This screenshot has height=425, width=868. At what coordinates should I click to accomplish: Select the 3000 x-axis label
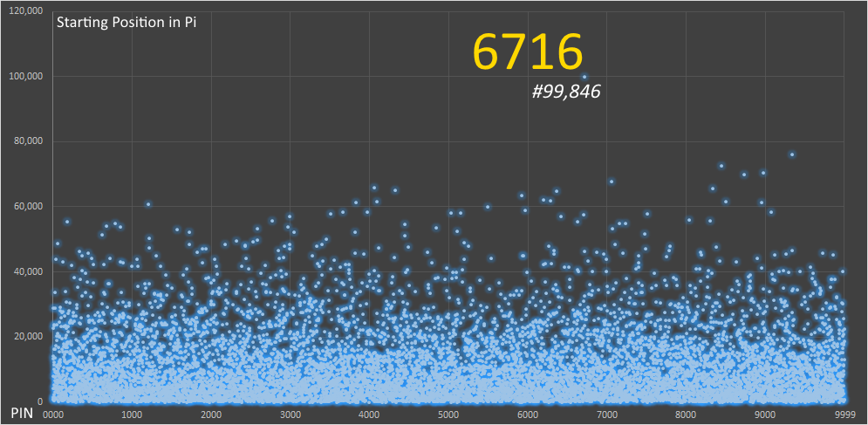[x=290, y=415]
